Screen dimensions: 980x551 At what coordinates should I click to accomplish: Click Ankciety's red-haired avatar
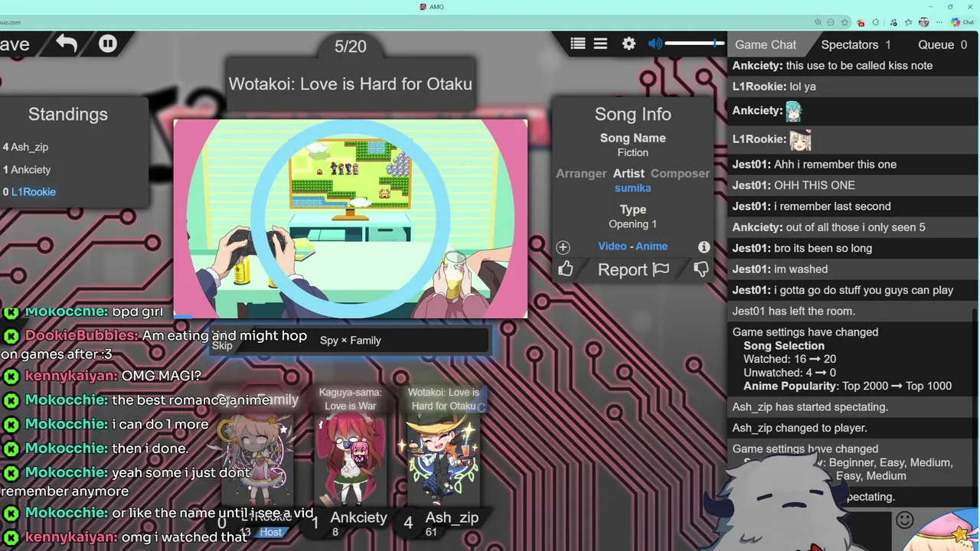click(350, 459)
